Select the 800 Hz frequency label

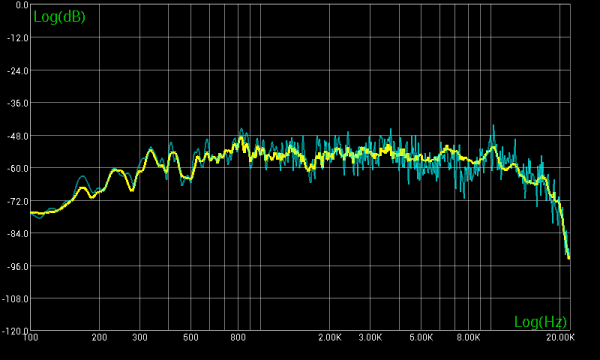tap(238, 337)
